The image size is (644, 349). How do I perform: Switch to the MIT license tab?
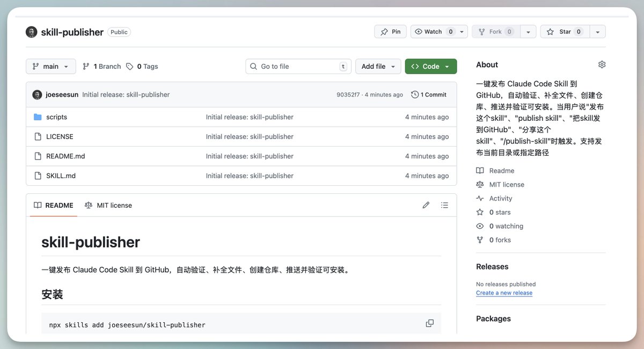(x=108, y=205)
